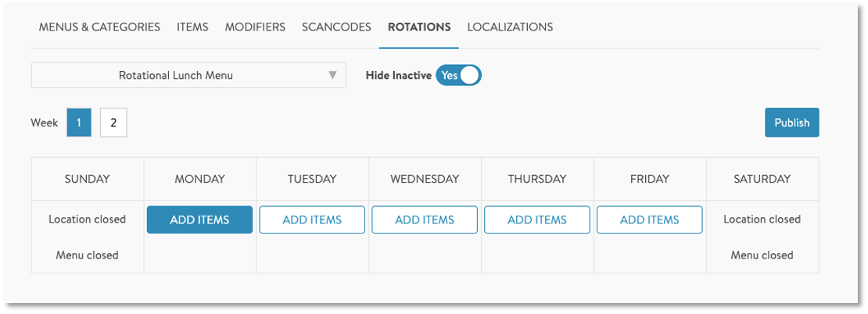This screenshot has height=314, width=868.
Task: Click the Saturday column header
Action: pos(762,179)
